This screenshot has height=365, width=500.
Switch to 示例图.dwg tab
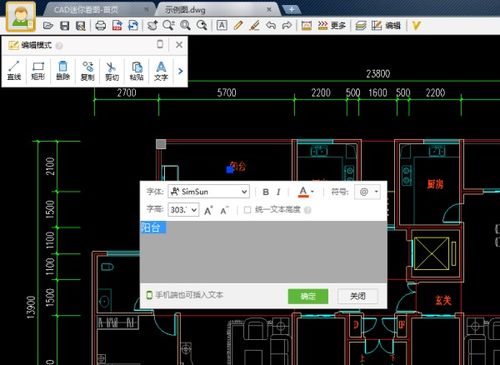pyautogui.click(x=185, y=10)
